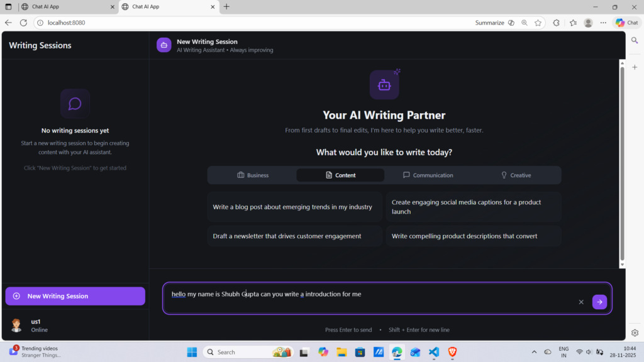
Task: Click the us1 user avatar
Action: point(17,325)
